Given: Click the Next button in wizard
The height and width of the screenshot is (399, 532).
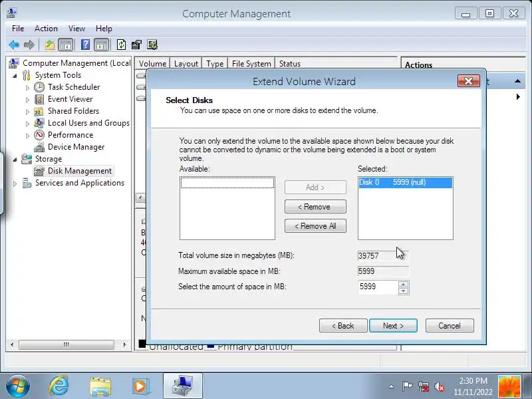Looking at the screenshot, I should click(x=393, y=326).
